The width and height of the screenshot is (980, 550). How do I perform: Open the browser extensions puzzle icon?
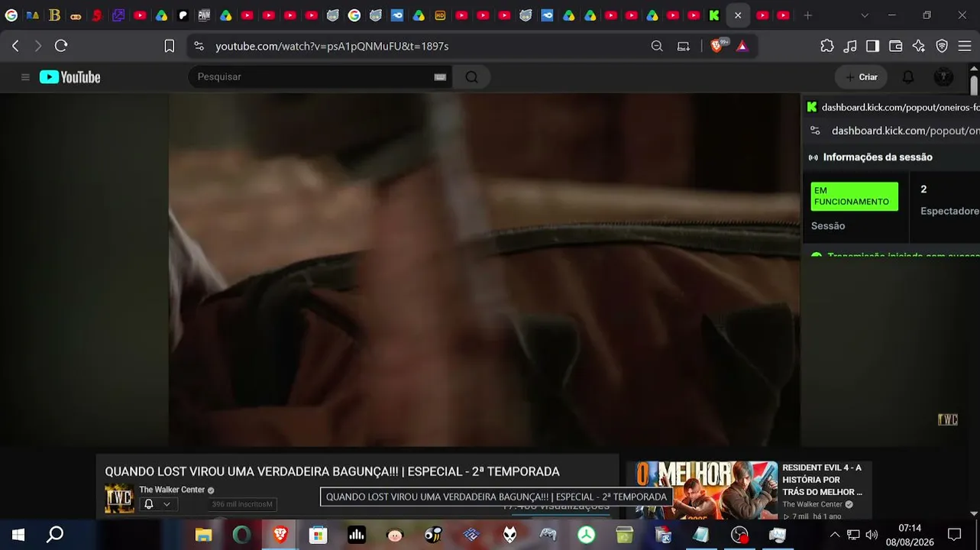point(827,46)
